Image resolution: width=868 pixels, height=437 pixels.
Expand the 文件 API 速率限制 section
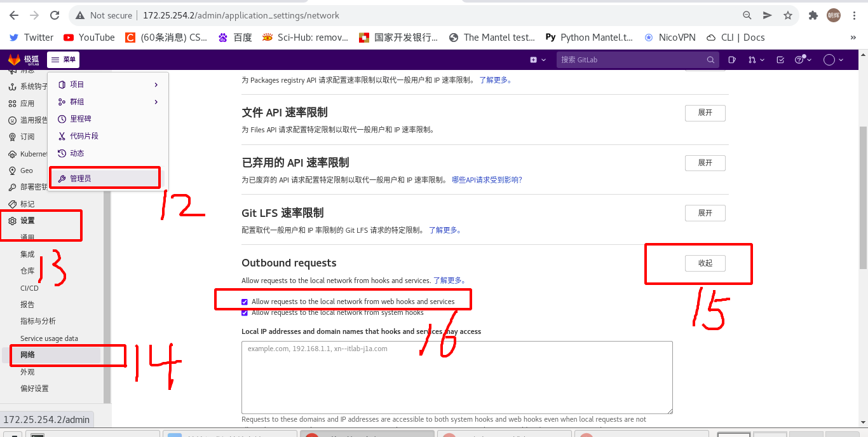[x=705, y=113]
